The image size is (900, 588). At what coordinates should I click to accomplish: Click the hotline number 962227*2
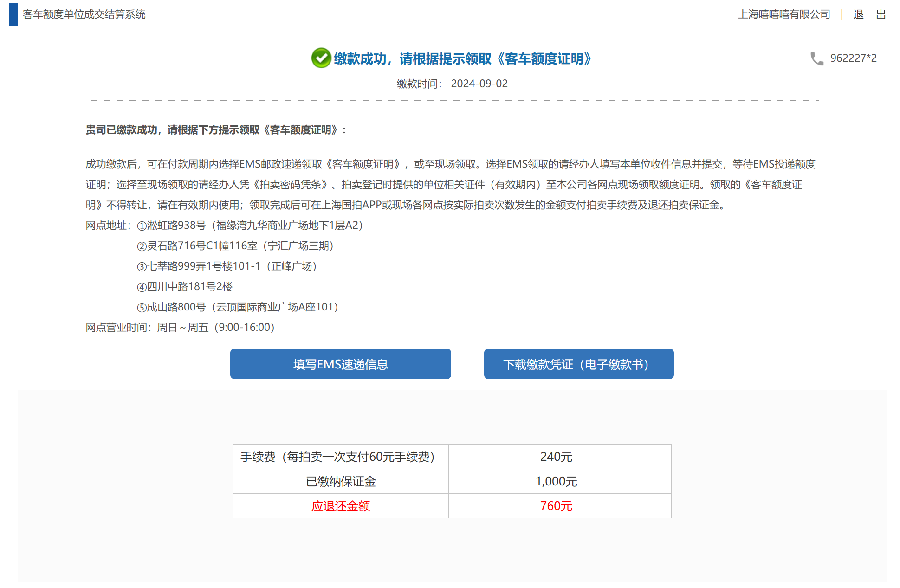click(853, 58)
